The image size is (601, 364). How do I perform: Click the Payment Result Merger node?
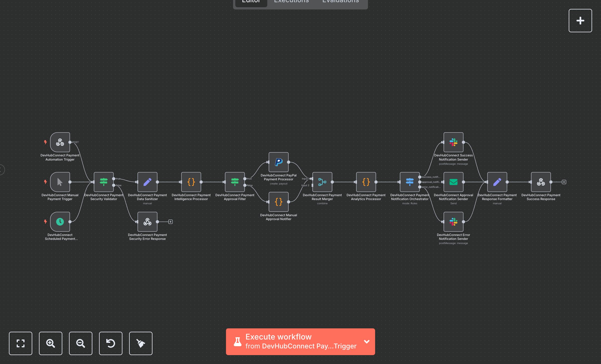click(x=322, y=182)
